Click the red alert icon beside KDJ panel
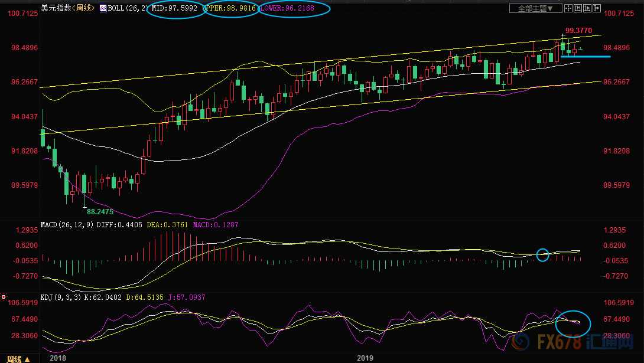Image resolution: width=644 pixels, height=363 pixels. pyautogui.click(x=4, y=297)
